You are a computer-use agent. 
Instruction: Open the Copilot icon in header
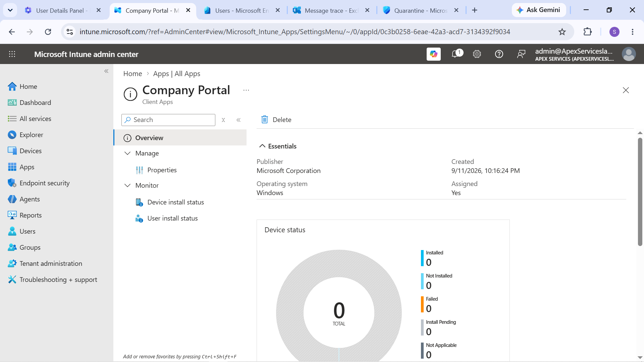[x=433, y=54]
